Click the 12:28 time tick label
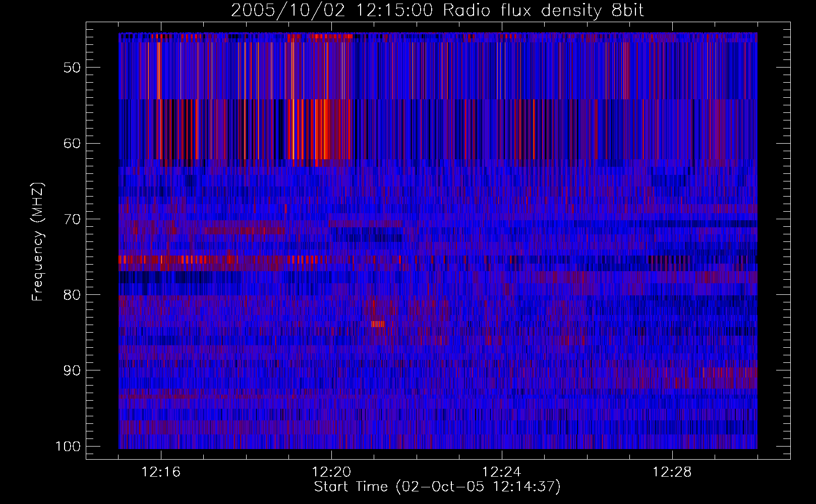 pos(672,472)
